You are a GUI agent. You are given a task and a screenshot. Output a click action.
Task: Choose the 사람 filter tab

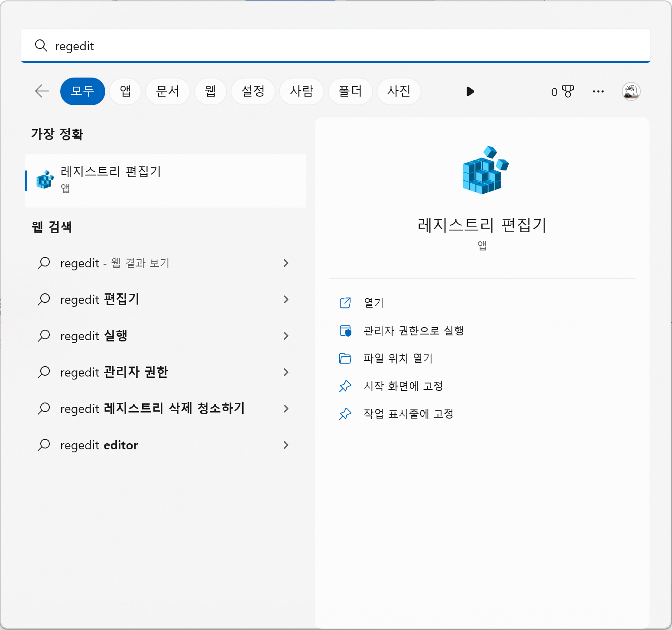click(302, 91)
